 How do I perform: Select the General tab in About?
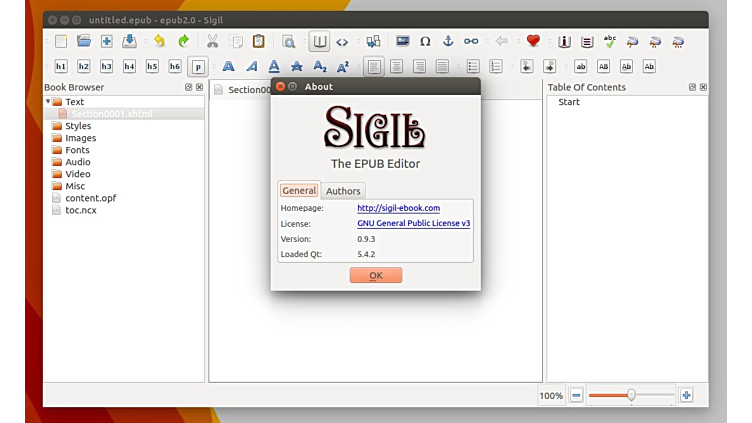click(x=299, y=190)
